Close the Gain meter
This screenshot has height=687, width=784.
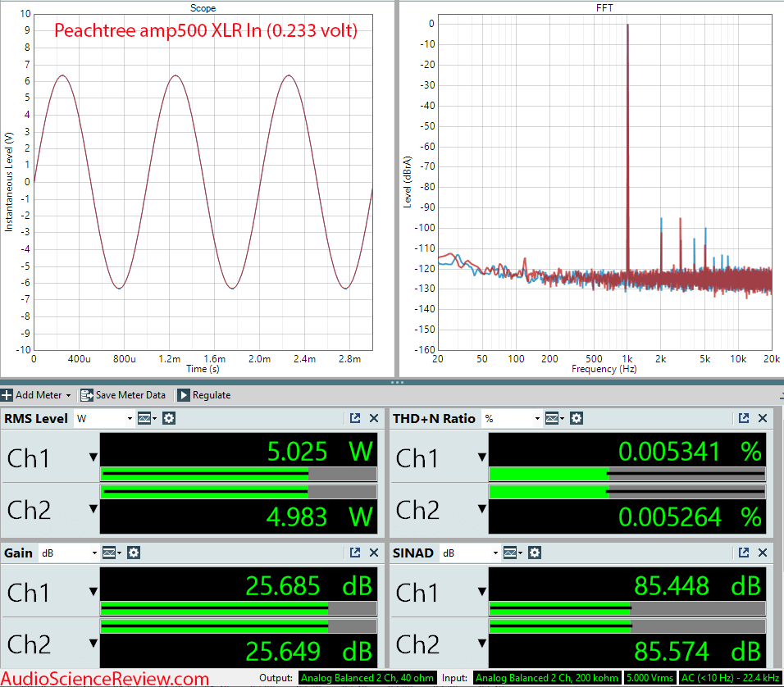(374, 553)
